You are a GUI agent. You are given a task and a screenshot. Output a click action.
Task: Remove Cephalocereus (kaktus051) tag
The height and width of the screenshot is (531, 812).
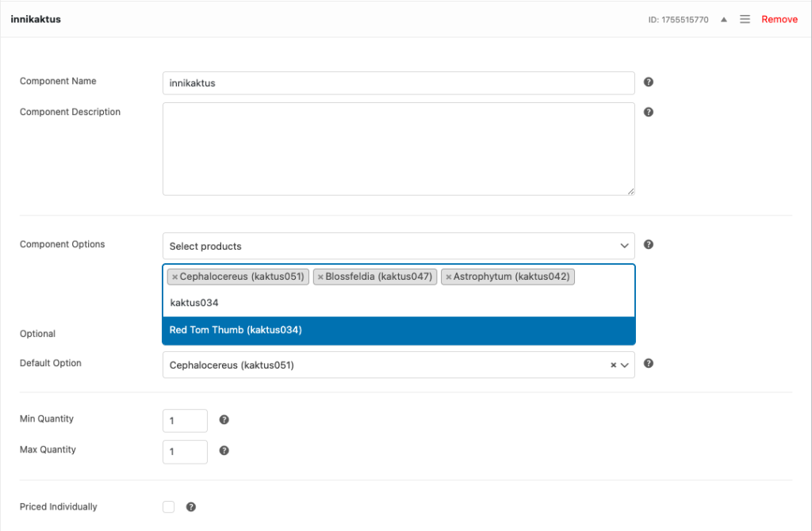(x=174, y=277)
